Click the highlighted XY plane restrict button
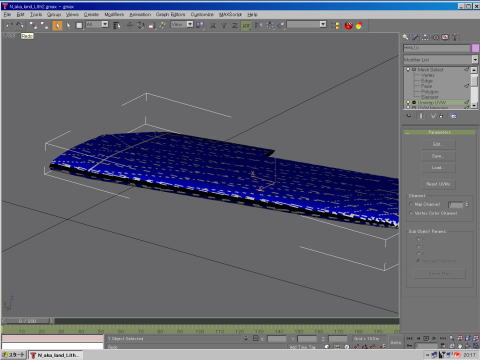Viewport: 480px width, 360px height. 246,25
